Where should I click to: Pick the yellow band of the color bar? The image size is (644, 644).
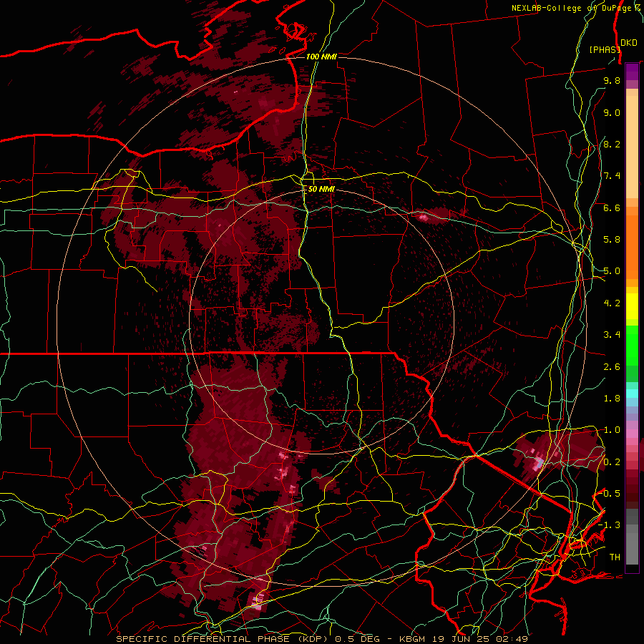[632, 306]
